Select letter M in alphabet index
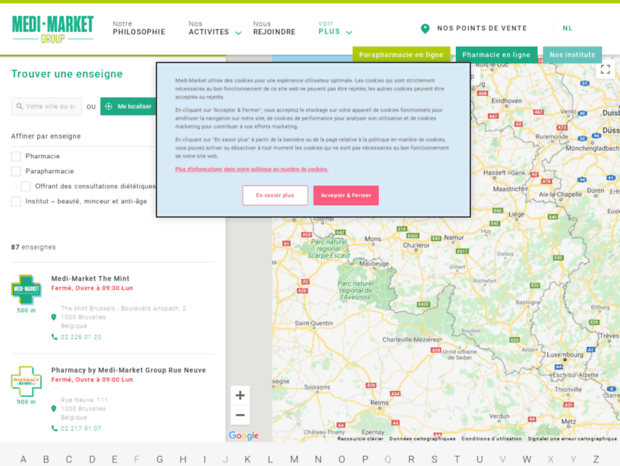The image size is (620, 466). click(294, 459)
